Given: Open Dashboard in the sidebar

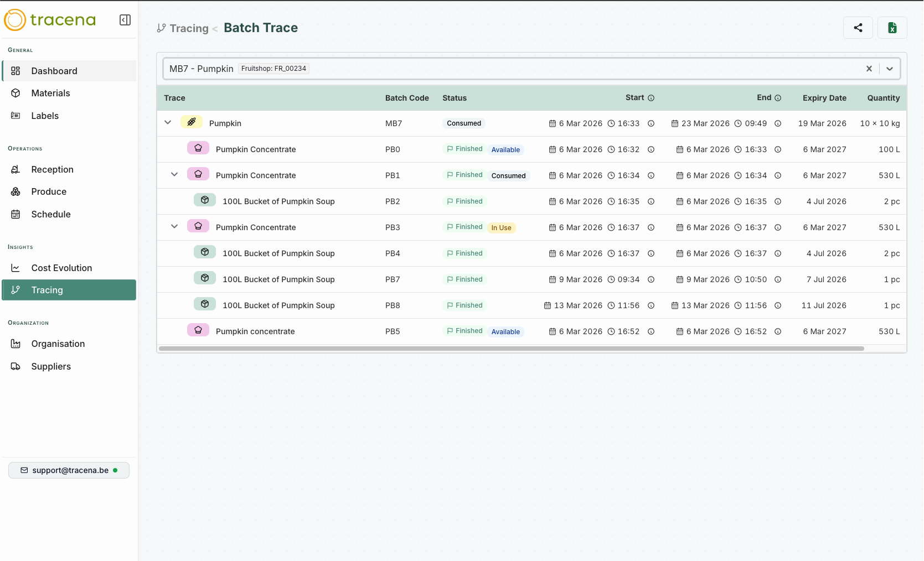Looking at the screenshot, I should click(69, 71).
